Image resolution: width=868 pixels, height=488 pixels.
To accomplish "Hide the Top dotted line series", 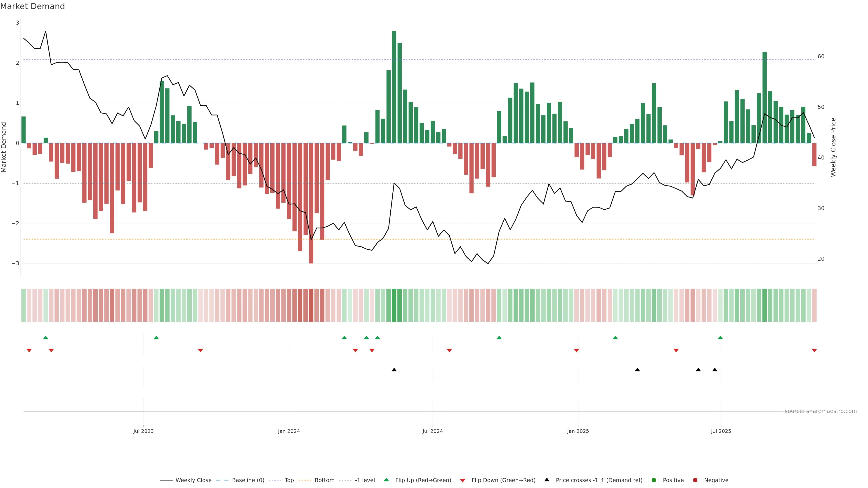I will pyautogui.click(x=289, y=480).
